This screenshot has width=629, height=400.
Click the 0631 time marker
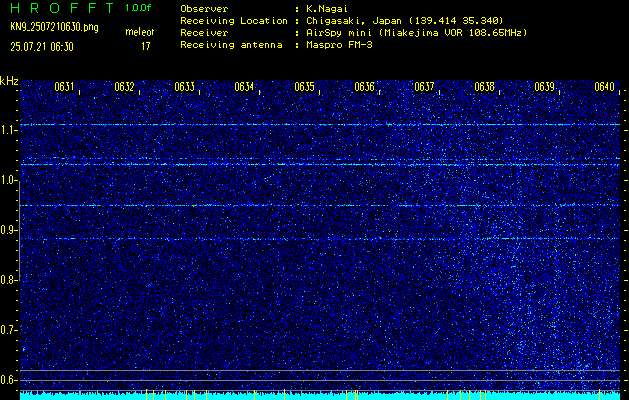64,87
